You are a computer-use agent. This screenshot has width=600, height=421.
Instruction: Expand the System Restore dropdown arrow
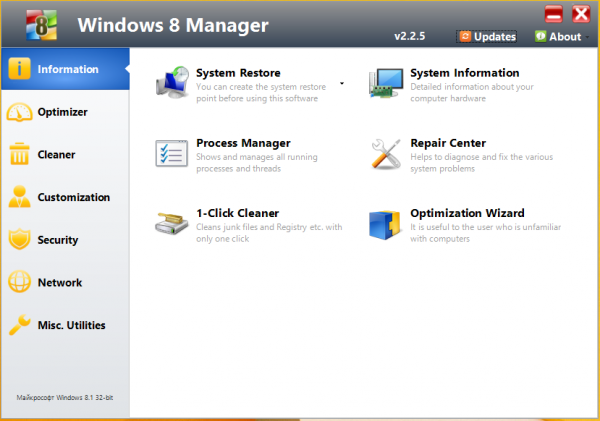pyautogui.click(x=342, y=83)
